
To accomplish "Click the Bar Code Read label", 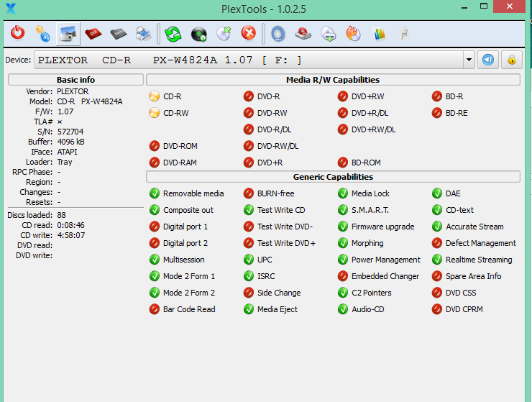I will pos(189,309).
